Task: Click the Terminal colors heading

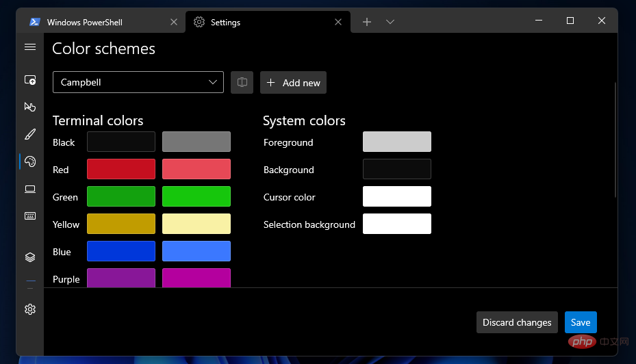Action: pos(98,120)
